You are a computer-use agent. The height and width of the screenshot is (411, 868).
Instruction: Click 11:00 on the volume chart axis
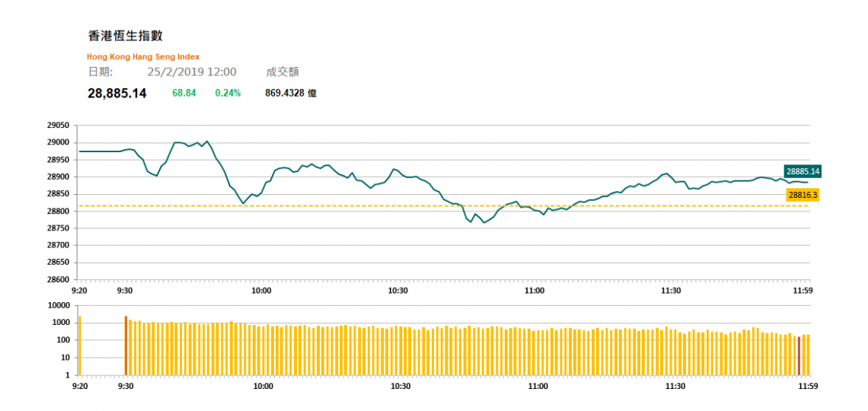tap(537, 386)
